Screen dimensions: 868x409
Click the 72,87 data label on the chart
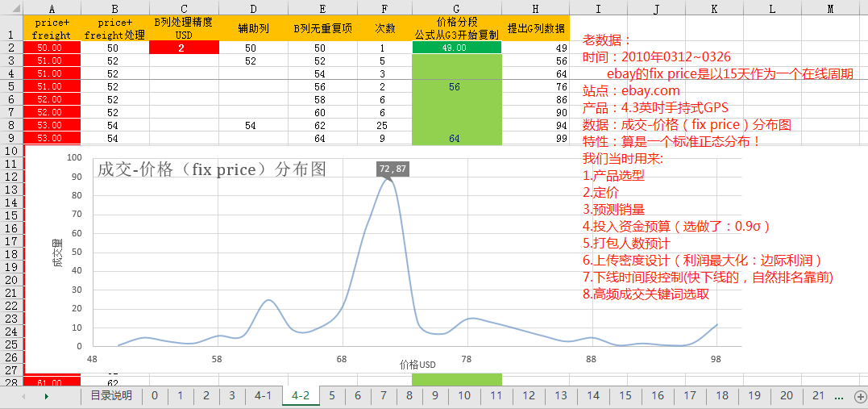coord(392,169)
